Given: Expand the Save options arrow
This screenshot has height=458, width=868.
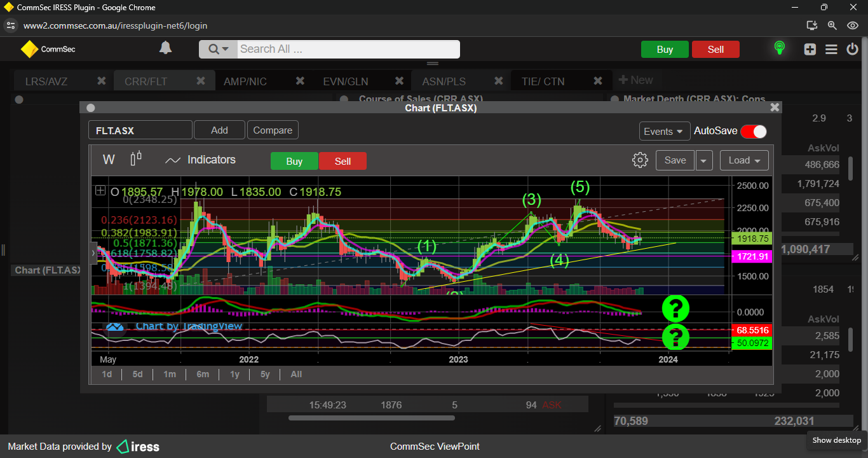Looking at the screenshot, I should (704, 160).
